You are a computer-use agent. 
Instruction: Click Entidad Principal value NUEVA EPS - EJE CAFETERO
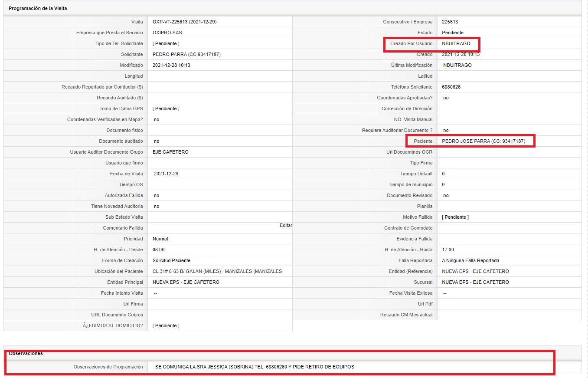click(x=186, y=282)
